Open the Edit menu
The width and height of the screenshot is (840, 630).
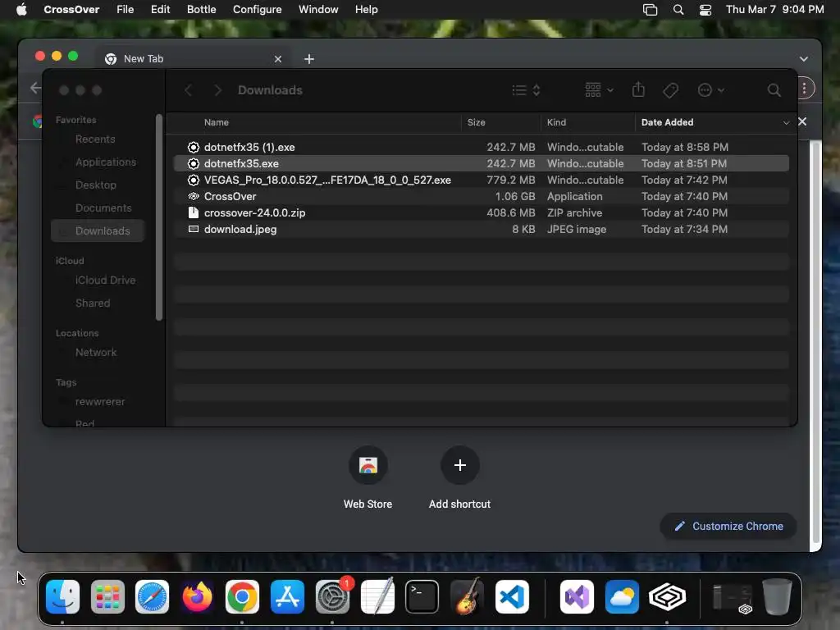(x=160, y=9)
